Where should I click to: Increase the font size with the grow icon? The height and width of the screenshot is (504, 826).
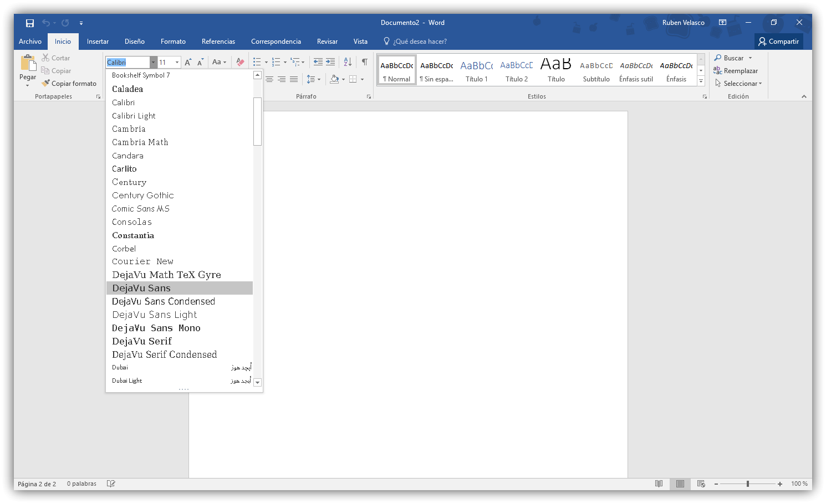point(188,62)
